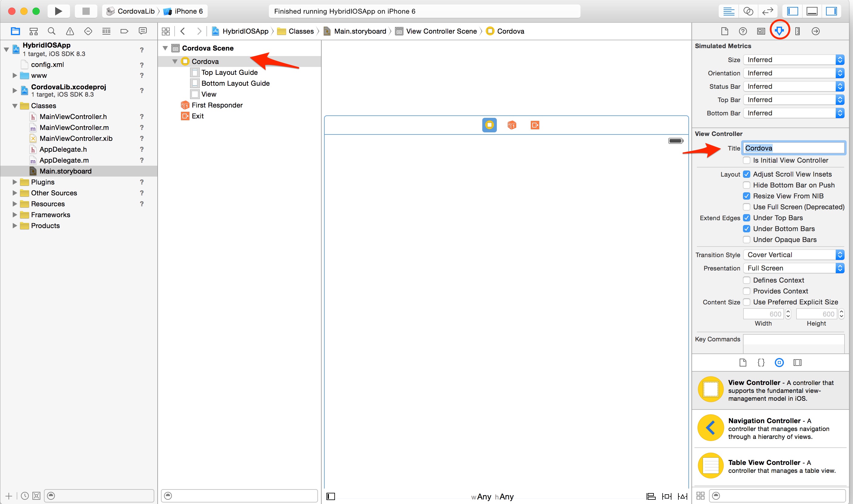Enable Is Initial View Controller

point(747,160)
